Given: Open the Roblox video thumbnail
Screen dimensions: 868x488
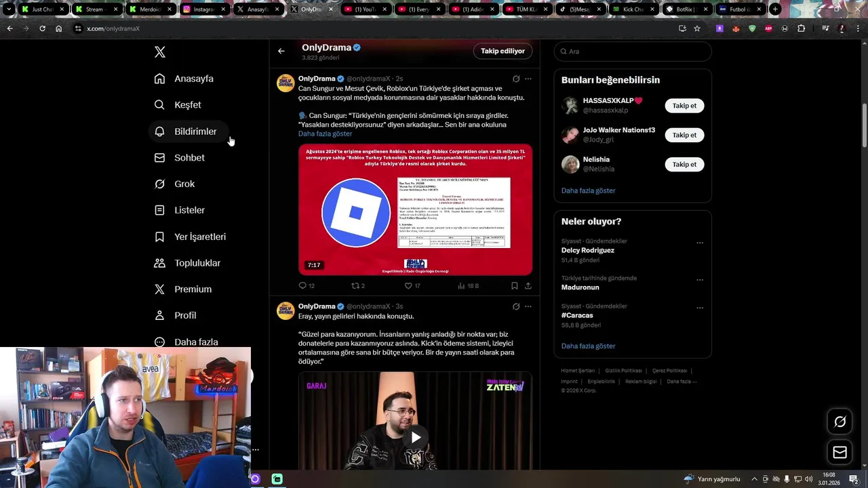Looking at the screenshot, I should 415,209.
